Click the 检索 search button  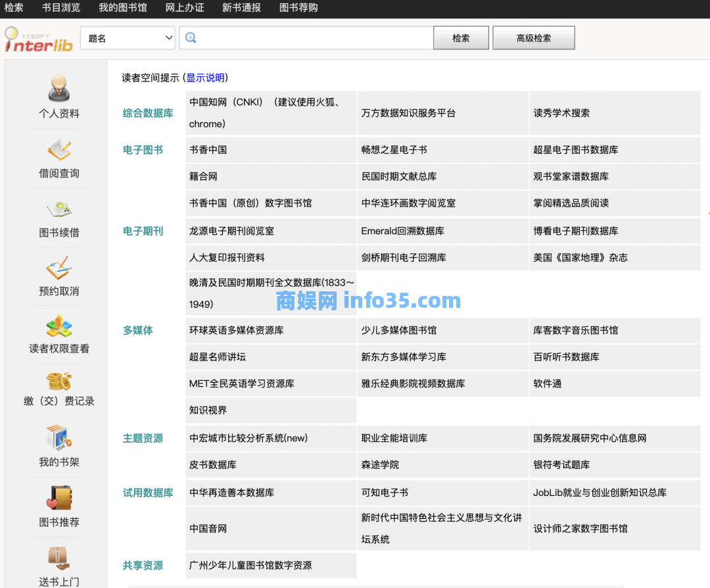pyautogui.click(x=461, y=38)
